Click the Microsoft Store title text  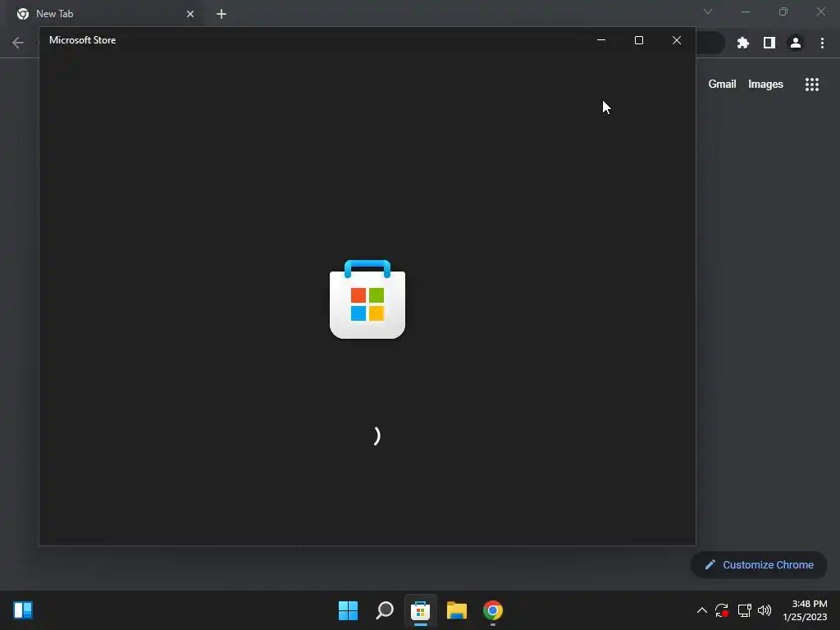pyautogui.click(x=83, y=40)
